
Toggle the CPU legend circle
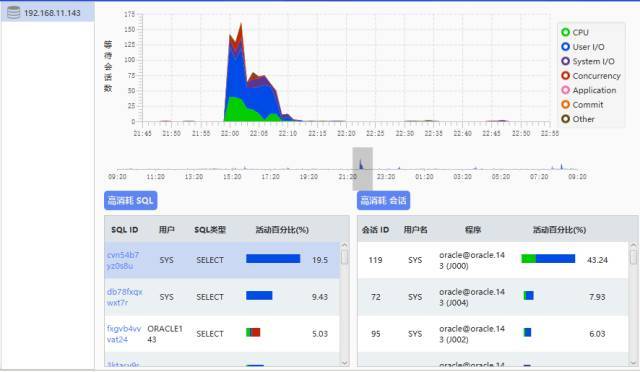tap(565, 32)
